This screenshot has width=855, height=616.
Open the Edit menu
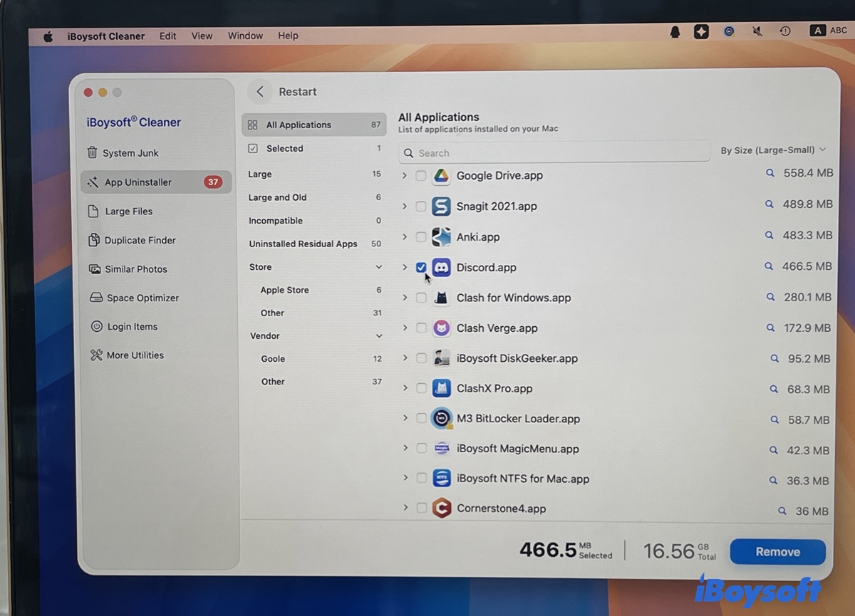pos(168,36)
